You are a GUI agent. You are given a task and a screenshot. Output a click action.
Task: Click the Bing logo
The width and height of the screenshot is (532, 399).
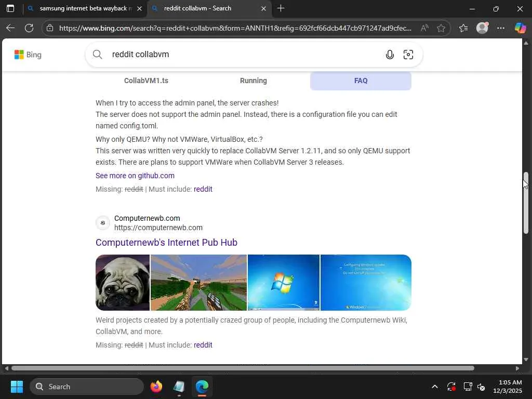tap(28, 55)
